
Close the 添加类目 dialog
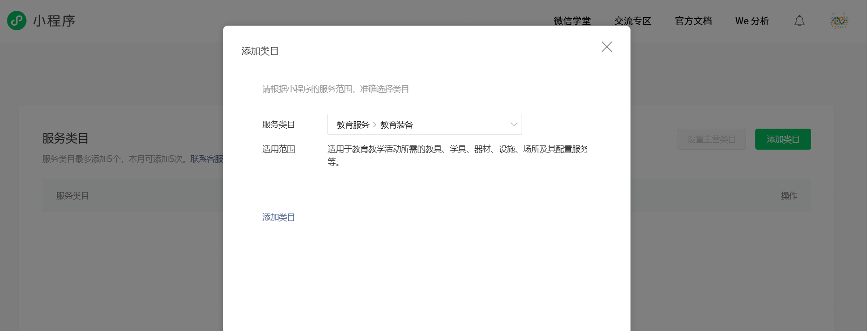point(606,47)
